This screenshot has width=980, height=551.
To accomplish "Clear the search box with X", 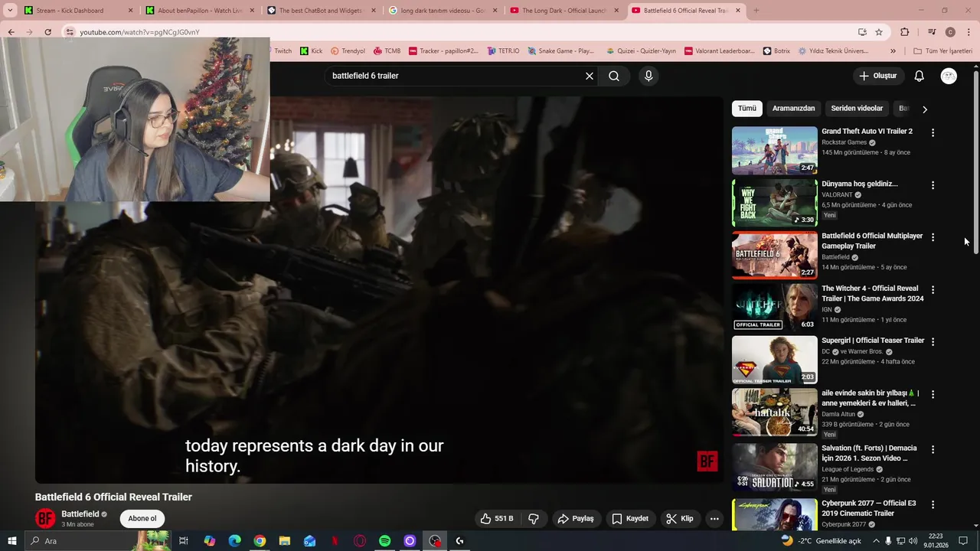I will [590, 76].
